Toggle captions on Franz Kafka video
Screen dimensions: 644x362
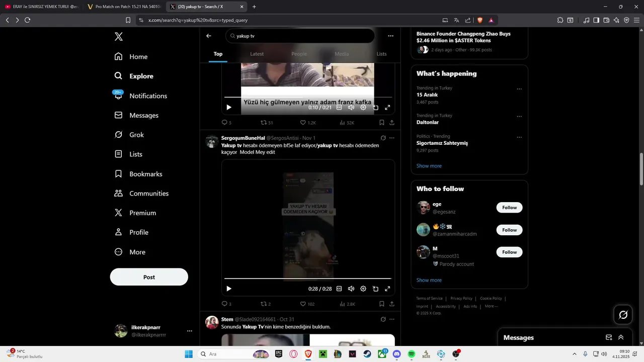339,108
